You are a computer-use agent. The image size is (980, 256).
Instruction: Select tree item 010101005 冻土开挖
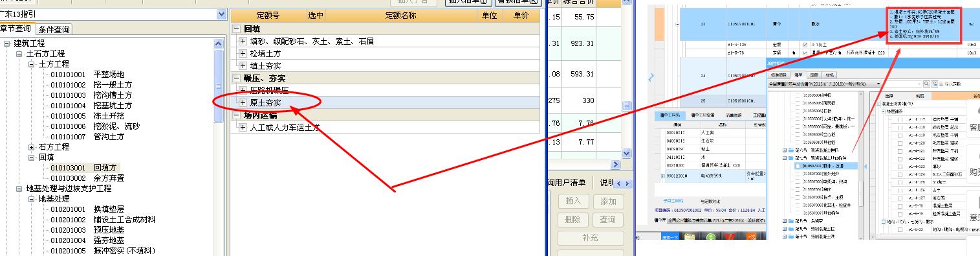(87, 116)
